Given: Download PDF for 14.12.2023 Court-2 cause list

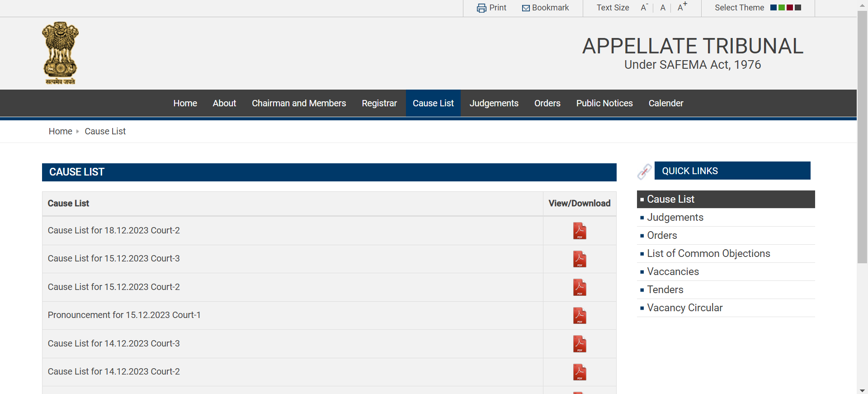Looking at the screenshot, I should point(579,372).
